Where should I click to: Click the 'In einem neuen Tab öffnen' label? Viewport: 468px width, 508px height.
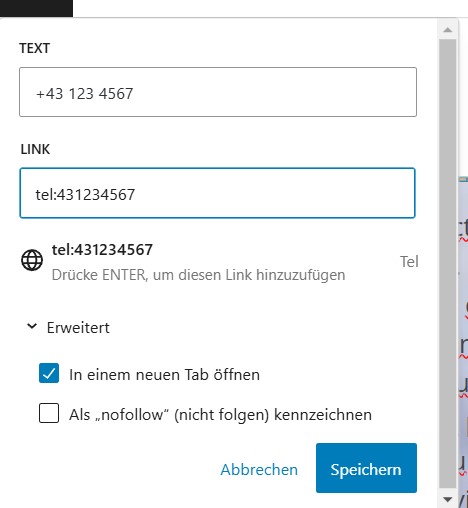click(x=164, y=374)
